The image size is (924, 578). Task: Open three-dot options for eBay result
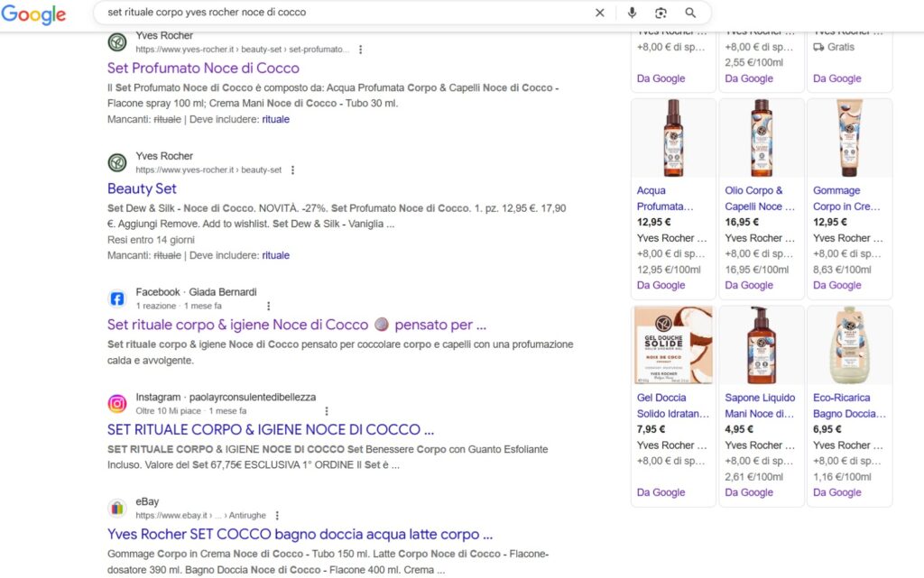point(277,515)
